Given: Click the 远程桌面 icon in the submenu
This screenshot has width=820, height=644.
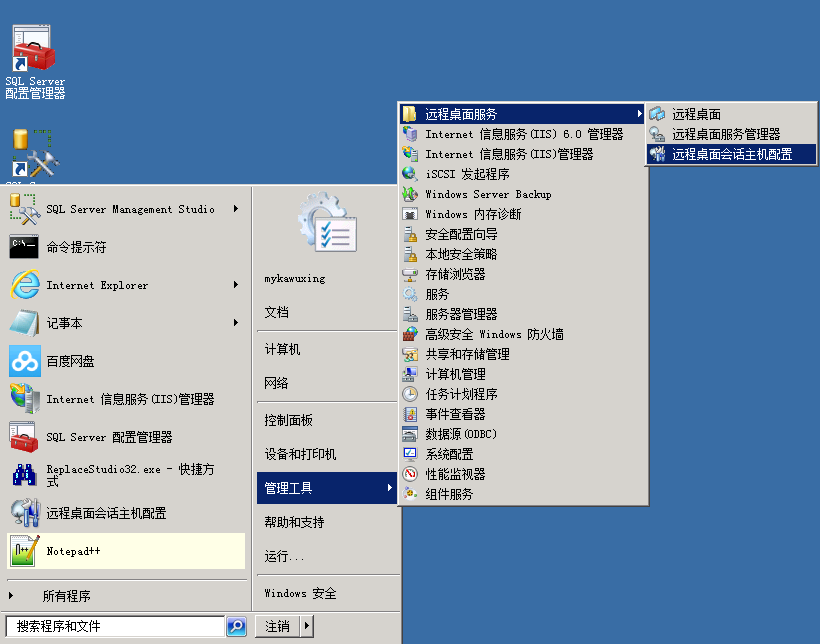Looking at the screenshot, I should (657, 114).
